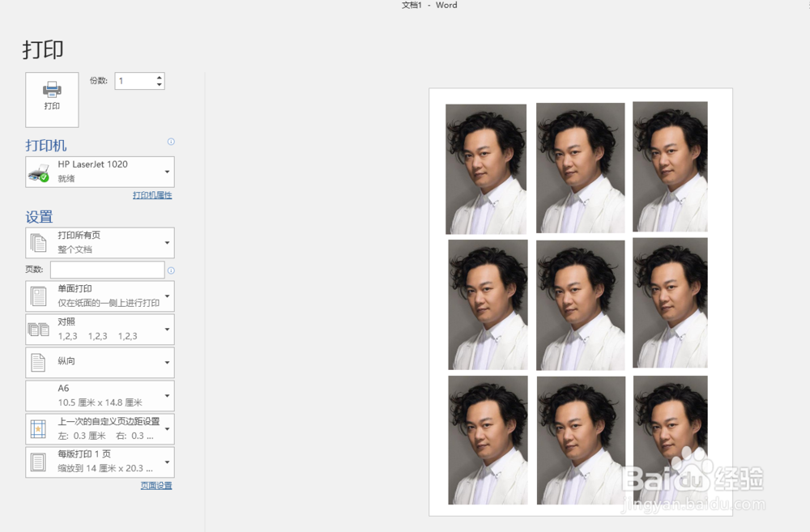Open the 打印机属性 printer properties link
810x532 pixels.
[152, 194]
